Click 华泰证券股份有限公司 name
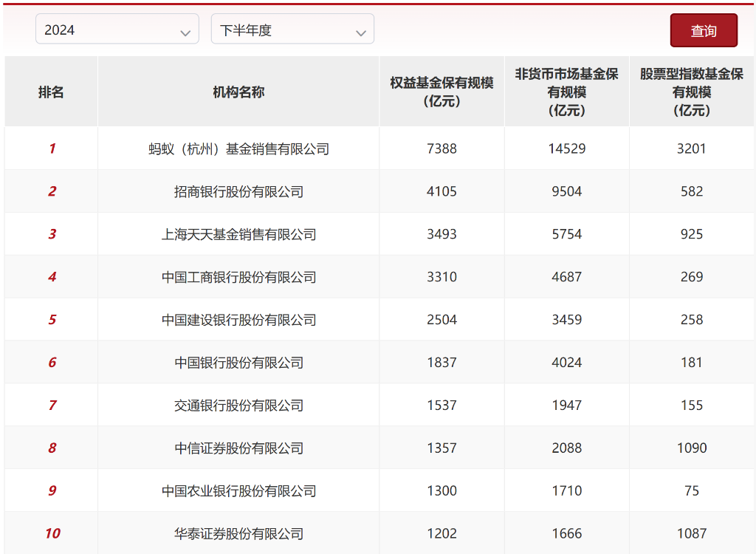This screenshot has width=756, height=554. click(x=237, y=533)
